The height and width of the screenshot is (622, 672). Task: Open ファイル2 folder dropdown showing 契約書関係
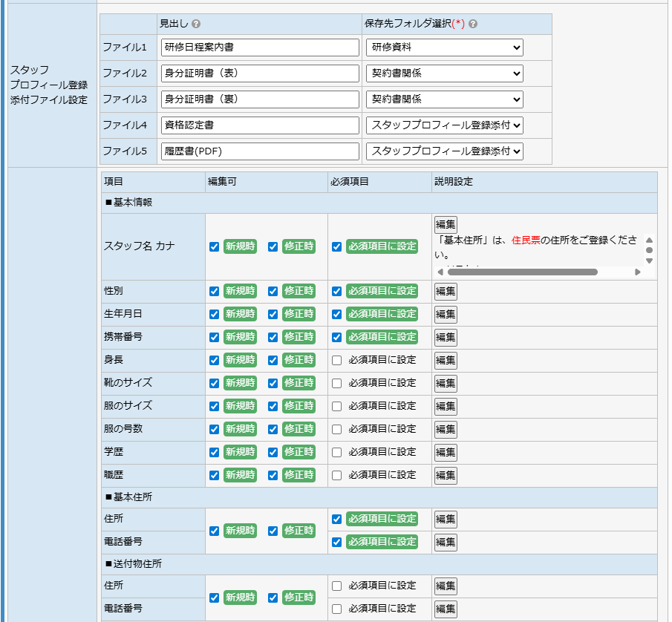point(445,73)
